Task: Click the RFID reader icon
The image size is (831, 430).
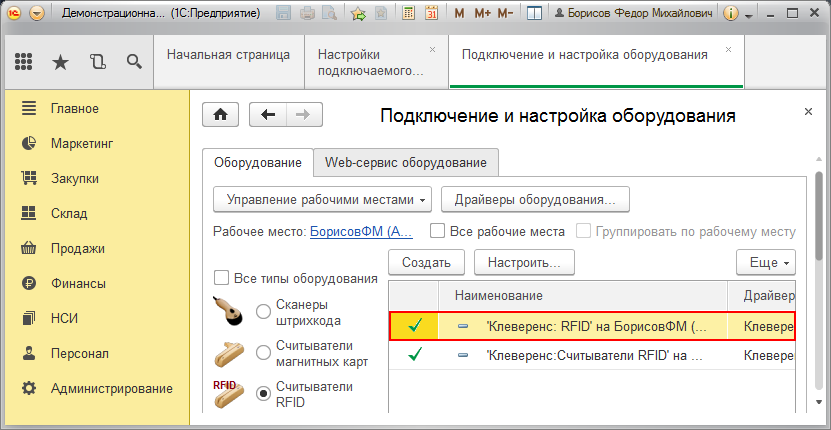Action: coord(229,393)
